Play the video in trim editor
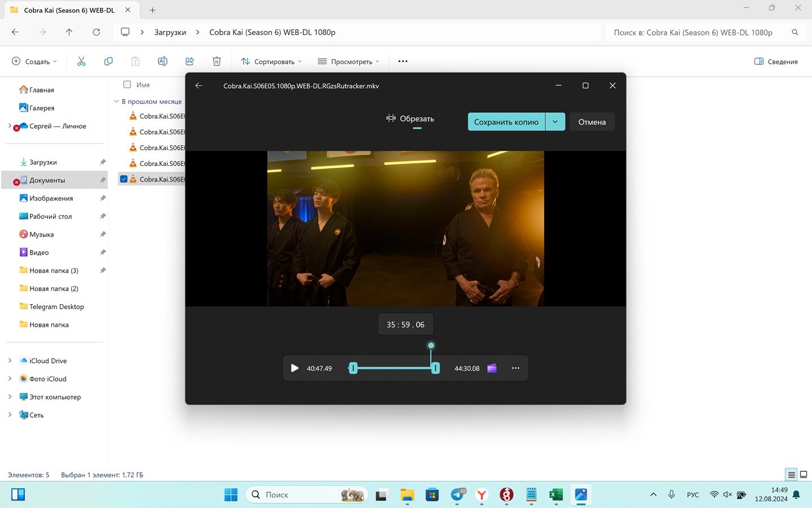The height and width of the screenshot is (508, 812). pos(294,368)
